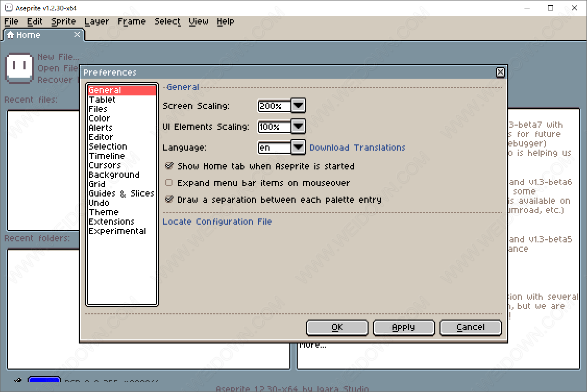
Task: Select Color in preferences list
Action: (121, 118)
